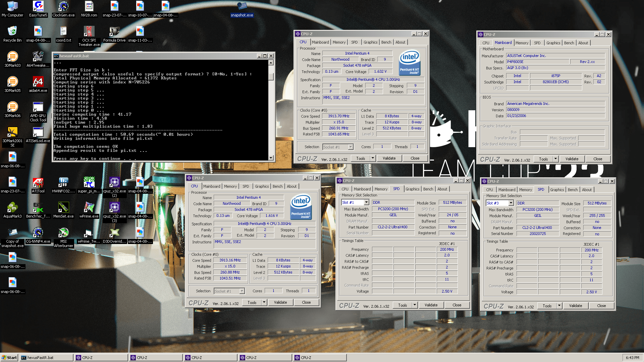The height and width of the screenshot is (362, 644).
Task: Switch to Memory tab in top CPU-Z CPU window
Action: point(339,42)
